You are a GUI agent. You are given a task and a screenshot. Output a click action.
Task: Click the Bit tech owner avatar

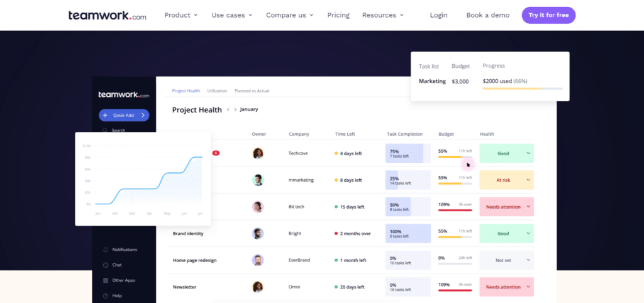[x=258, y=207]
